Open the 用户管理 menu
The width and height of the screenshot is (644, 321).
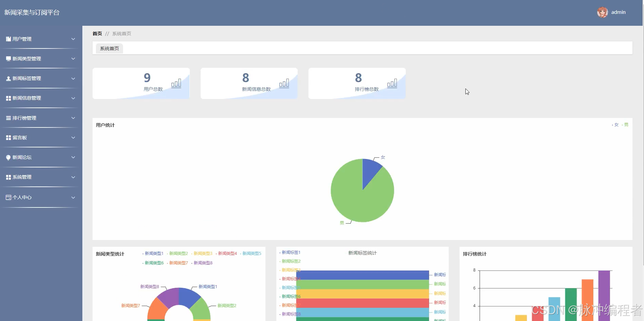[x=41, y=39]
